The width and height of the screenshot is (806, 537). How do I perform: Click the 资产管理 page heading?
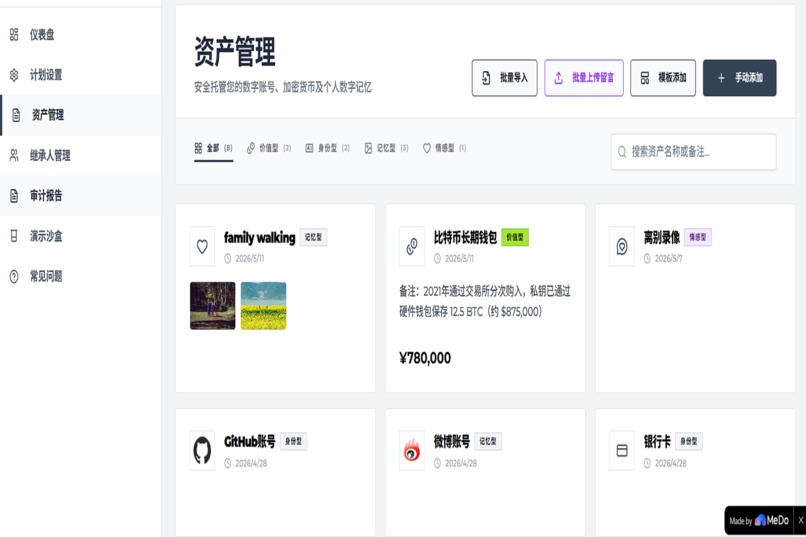click(235, 51)
